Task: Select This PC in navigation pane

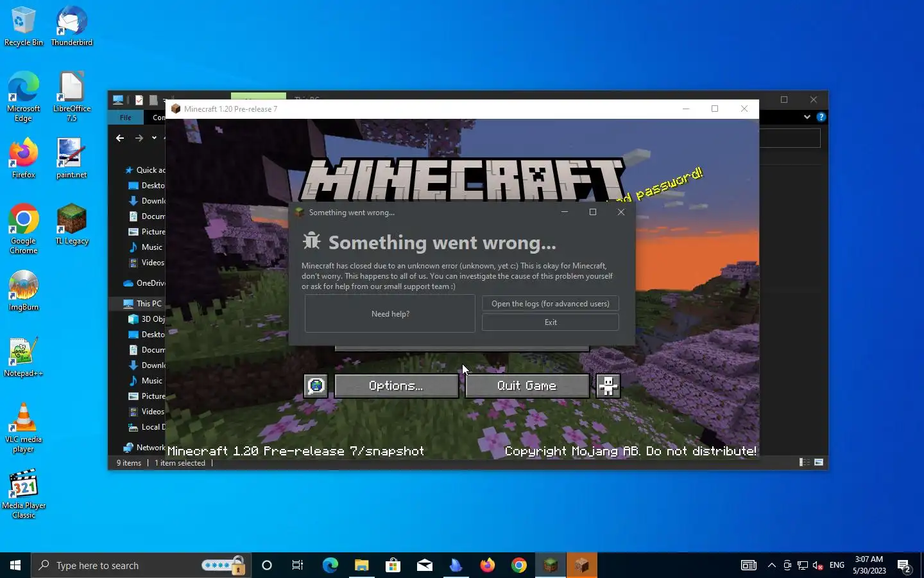Action: tap(142, 304)
